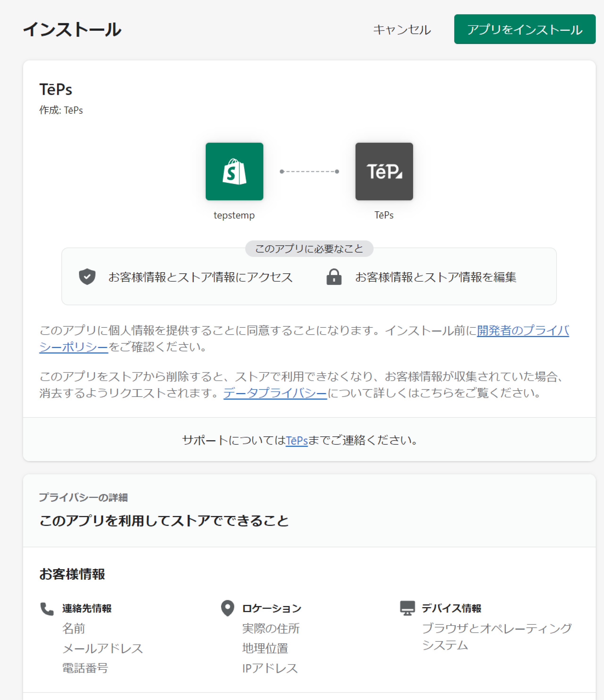
Task: Click the デバイス情報 heading
Action: [451, 608]
